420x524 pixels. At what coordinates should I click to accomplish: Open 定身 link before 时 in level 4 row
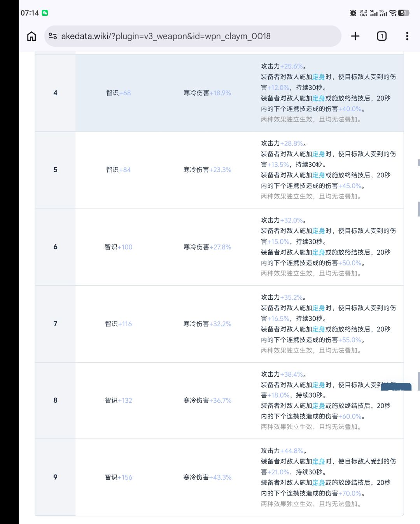(318, 77)
